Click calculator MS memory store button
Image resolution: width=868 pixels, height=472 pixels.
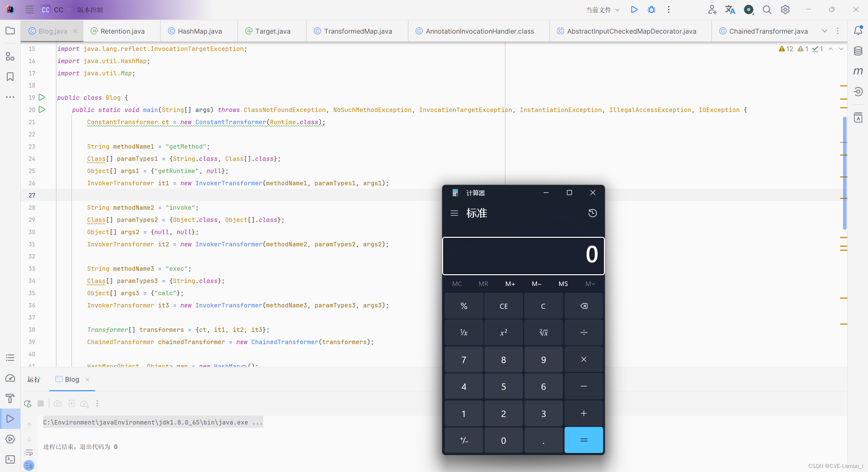[563, 284]
